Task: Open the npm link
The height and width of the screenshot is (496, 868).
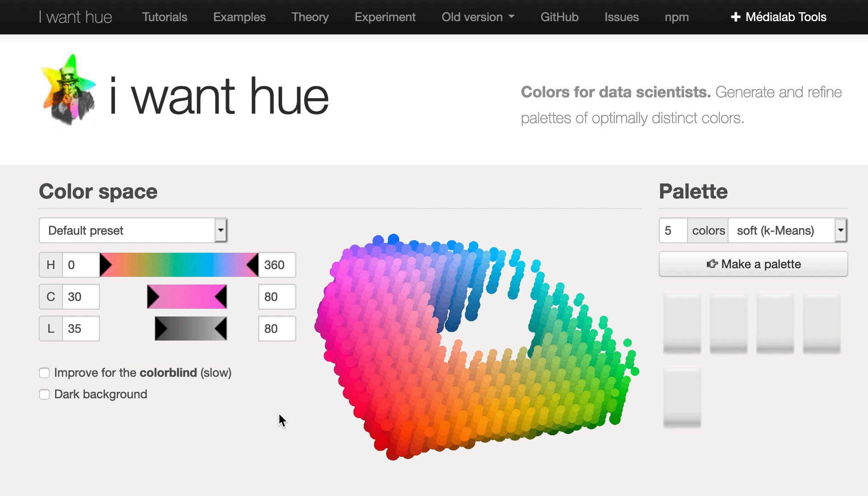Action: coord(676,17)
